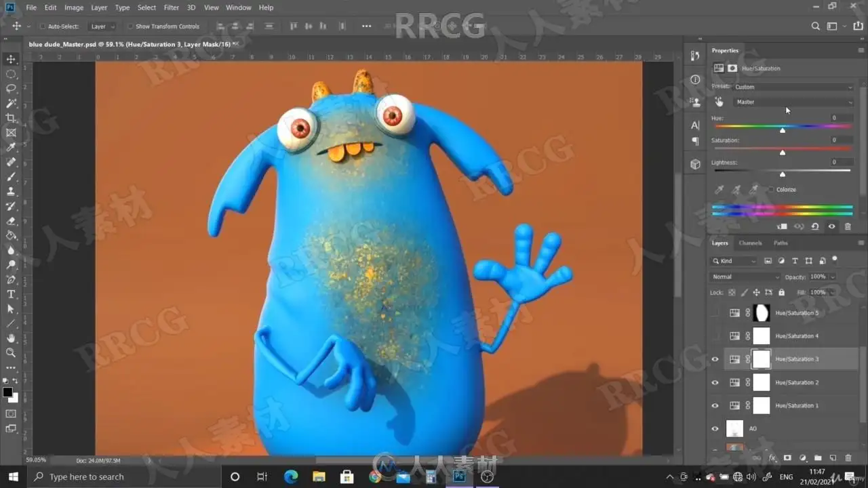This screenshot has height=488, width=868.
Task: Select the Zoom tool
Action: (11, 352)
